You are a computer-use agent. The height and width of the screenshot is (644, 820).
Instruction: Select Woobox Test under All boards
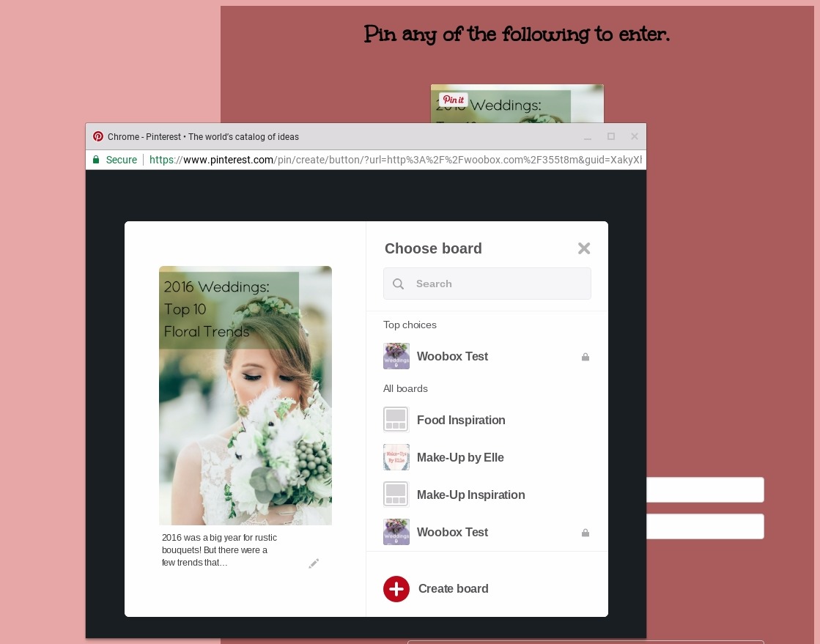pyautogui.click(x=487, y=532)
